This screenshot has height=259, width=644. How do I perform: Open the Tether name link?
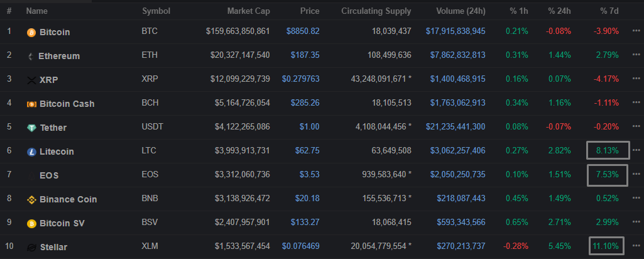point(53,128)
